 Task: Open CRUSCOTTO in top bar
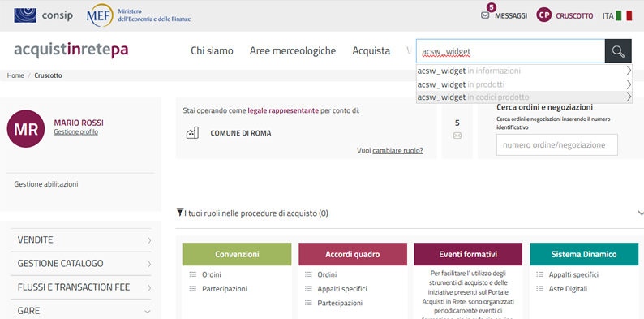point(574,16)
